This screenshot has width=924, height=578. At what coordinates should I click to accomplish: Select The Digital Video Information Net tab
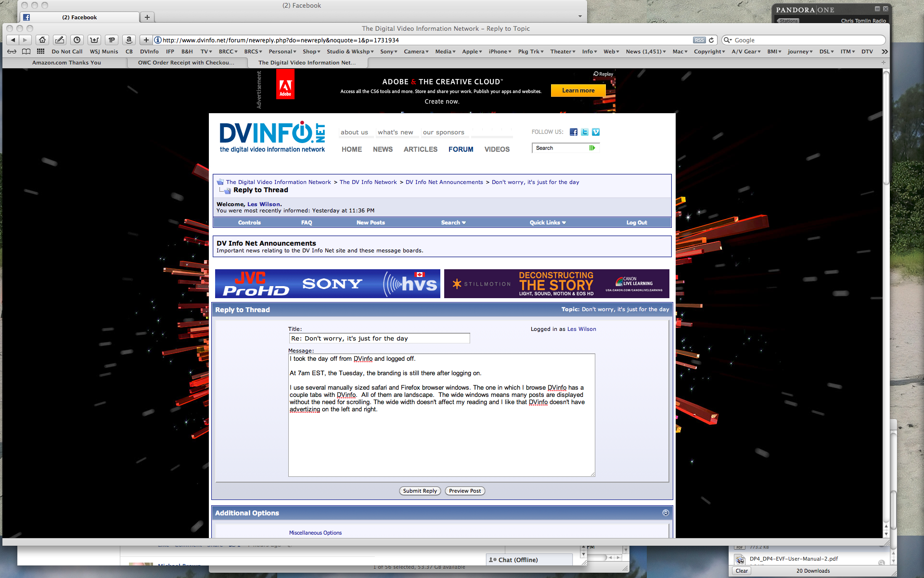point(307,63)
